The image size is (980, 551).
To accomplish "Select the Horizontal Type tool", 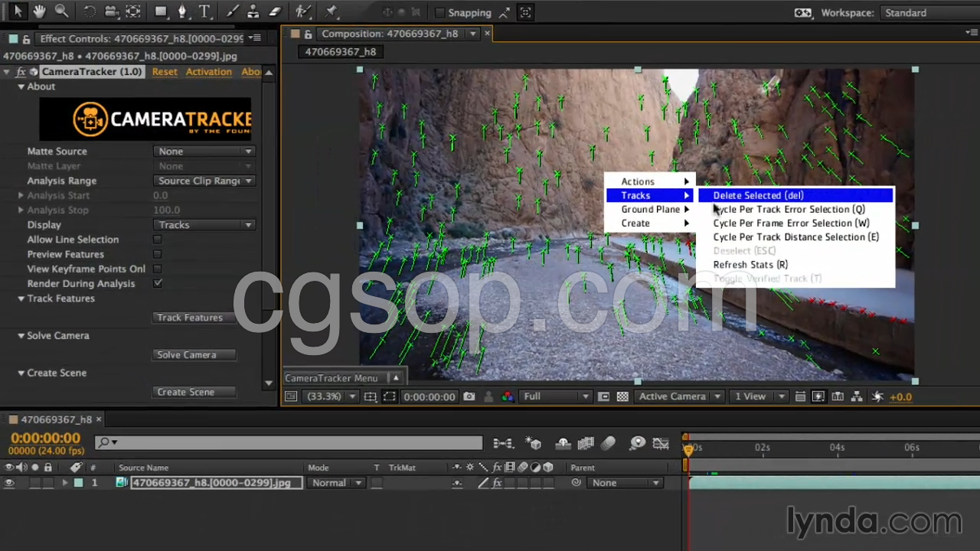I will pyautogui.click(x=204, y=12).
